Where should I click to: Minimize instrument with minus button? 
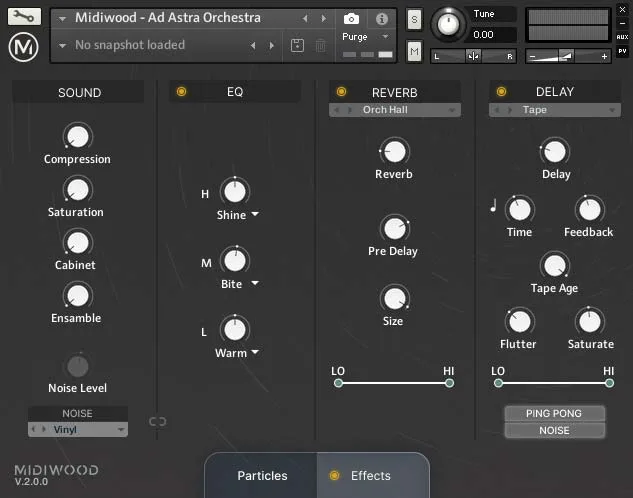(623, 23)
